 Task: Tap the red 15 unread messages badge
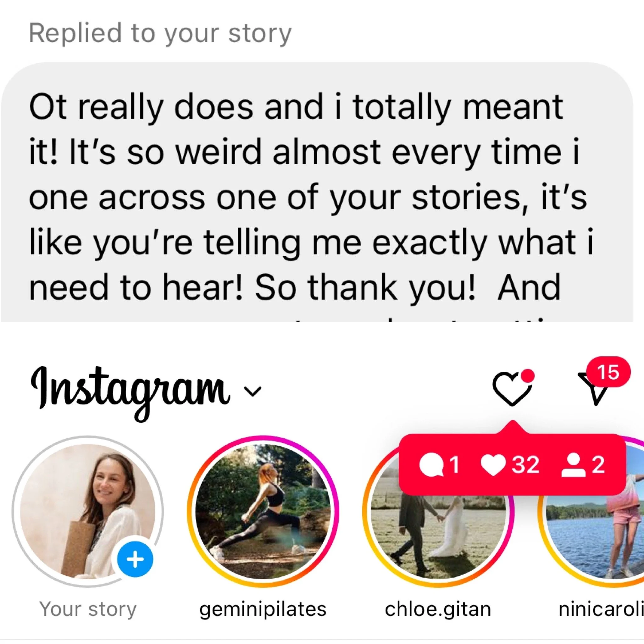point(608,372)
